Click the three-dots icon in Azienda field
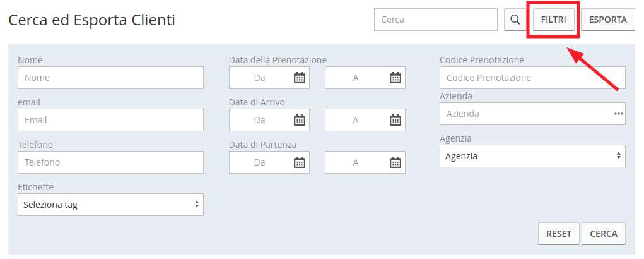 click(618, 114)
